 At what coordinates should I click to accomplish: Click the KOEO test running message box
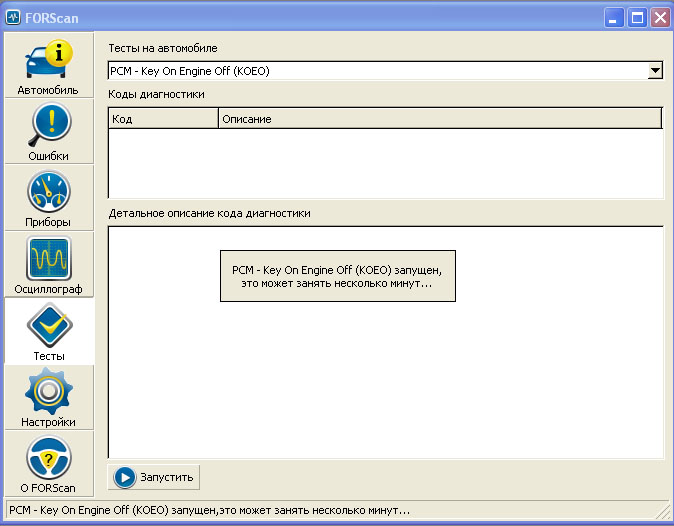[337, 277]
